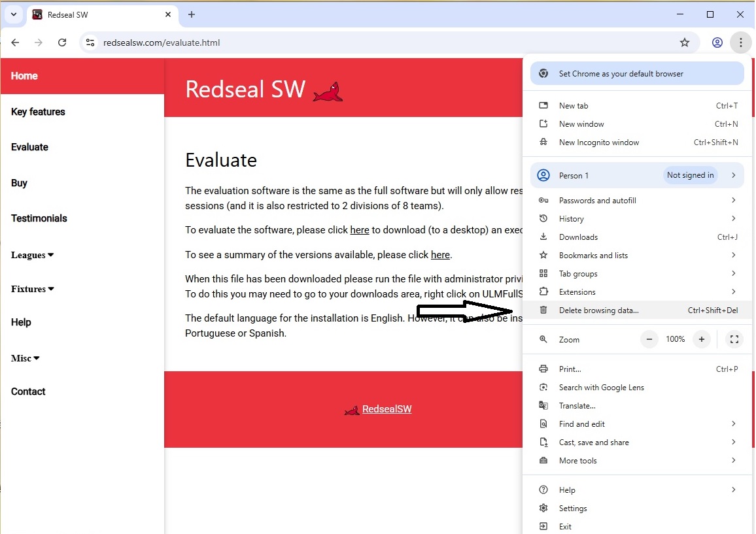Image resolution: width=756 pixels, height=534 pixels.
Task: Bookmark this page with the star icon
Action: pyautogui.click(x=685, y=42)
